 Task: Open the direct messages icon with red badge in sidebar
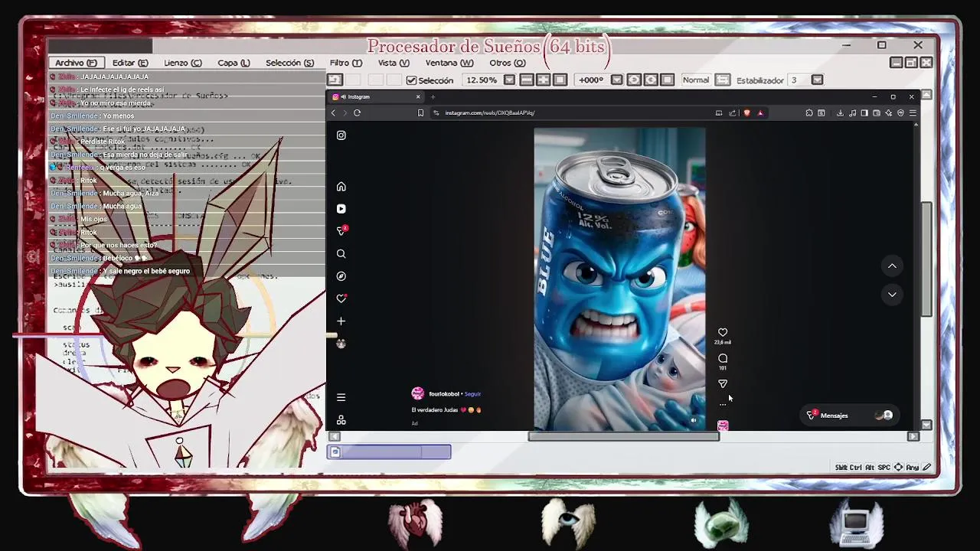click(x=341, y=230)
